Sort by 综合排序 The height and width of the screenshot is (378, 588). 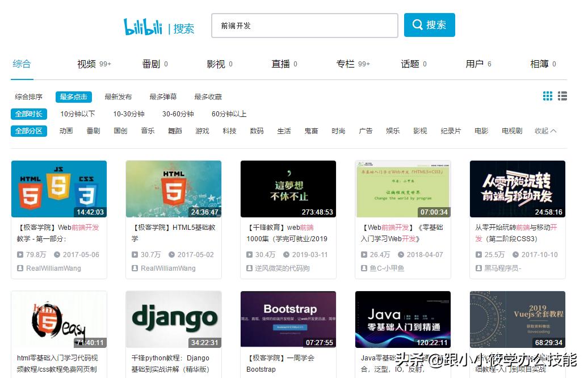click(28, 96)
